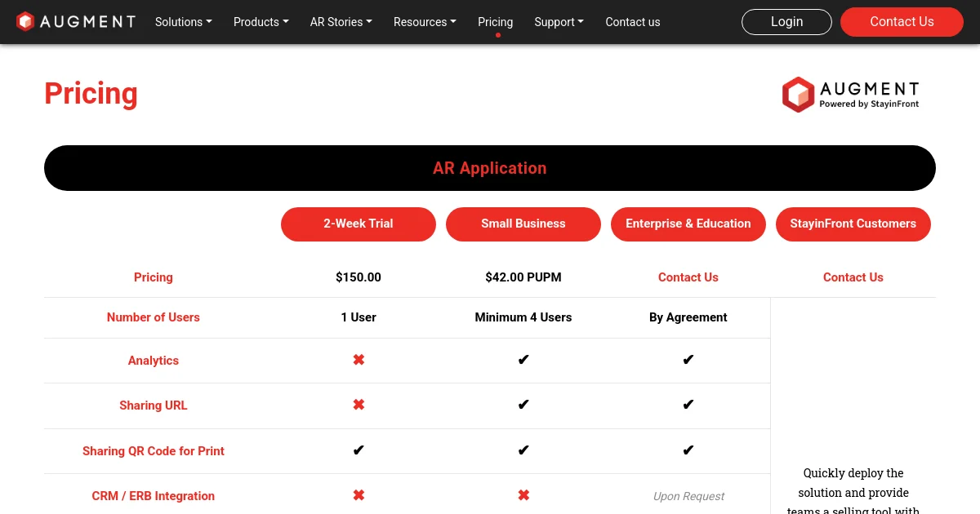Click the $150.00 price

point(359,277)
